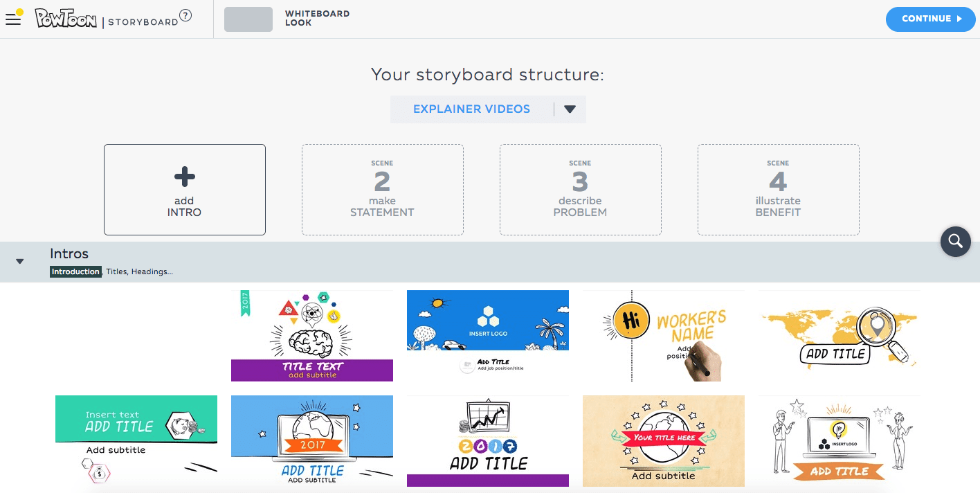Choose the blue Insert Logo intro template
This screenshot has width=980, height=493.
coord(488,336)
